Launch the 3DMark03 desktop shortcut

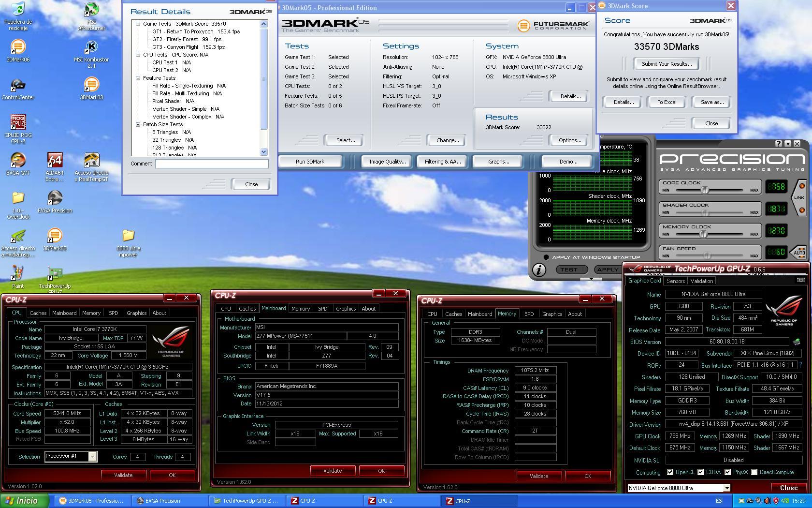click(91, 85)
